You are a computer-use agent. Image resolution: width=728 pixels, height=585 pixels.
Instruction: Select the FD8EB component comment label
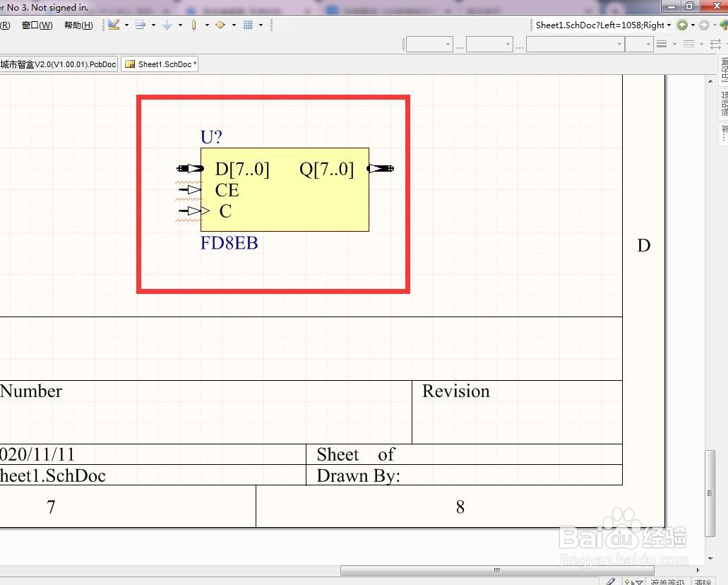click(229, 243)
